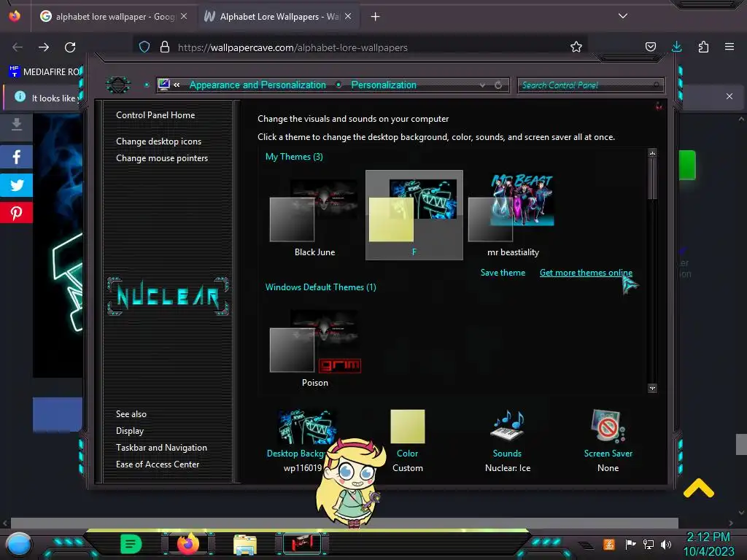Screen dimensions: 747x560
Task: Open Sounds settings Nuclear Ice
Action: point(508,440)
